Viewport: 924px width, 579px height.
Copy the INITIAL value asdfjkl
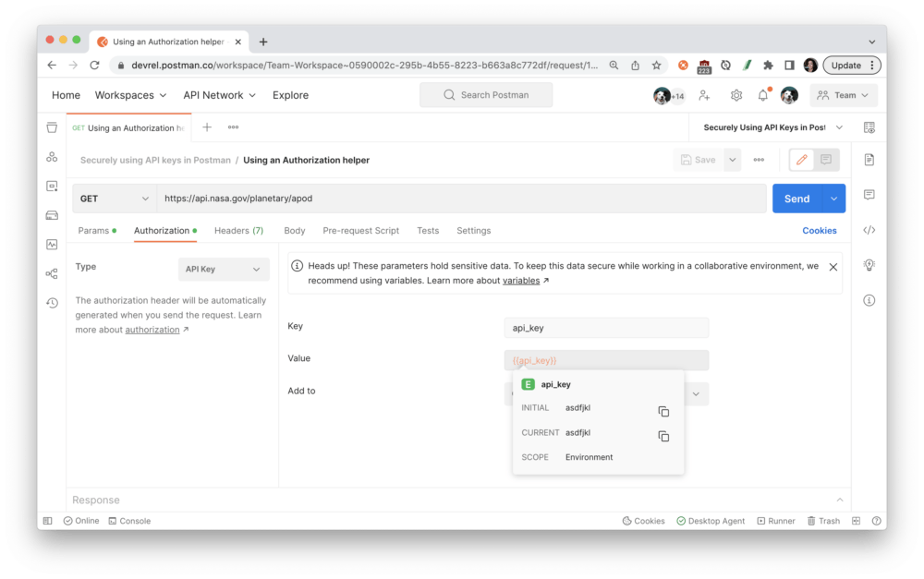click(x=663, y=411)
